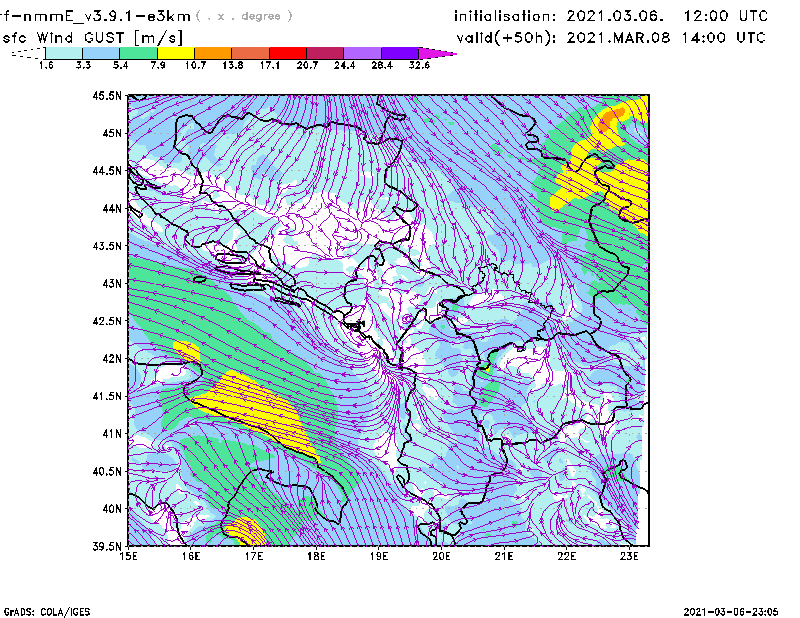Click the '16E' longitude label
This screenshot has height=618, width=800.
click(191, 556)
